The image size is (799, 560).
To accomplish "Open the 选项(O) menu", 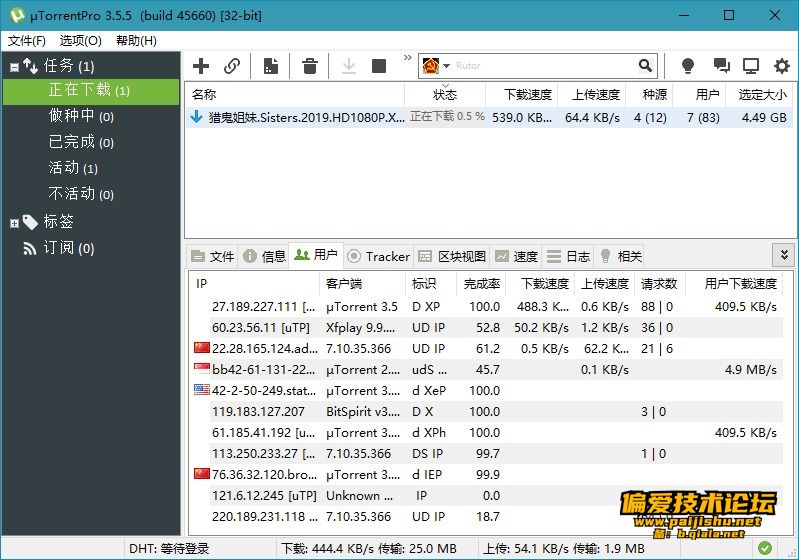I will click(x=81, y=41).
